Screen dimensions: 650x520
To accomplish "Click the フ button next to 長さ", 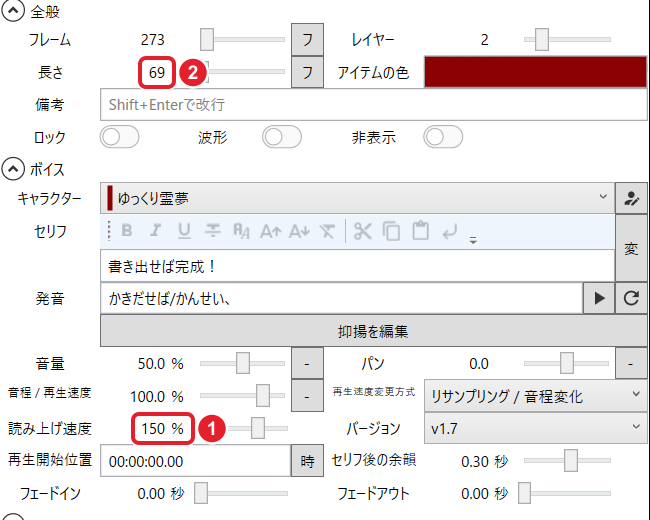I will coord(307,72).
